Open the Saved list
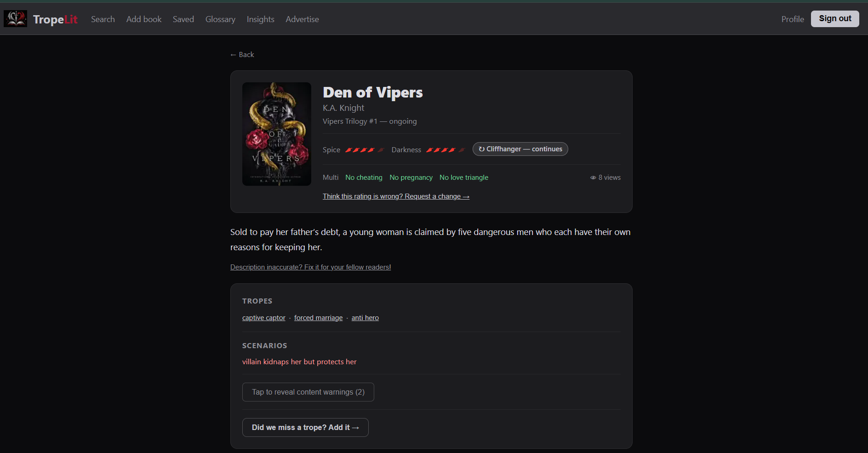Viewport: 868px width, 453px height. click(x=183, y=19)
